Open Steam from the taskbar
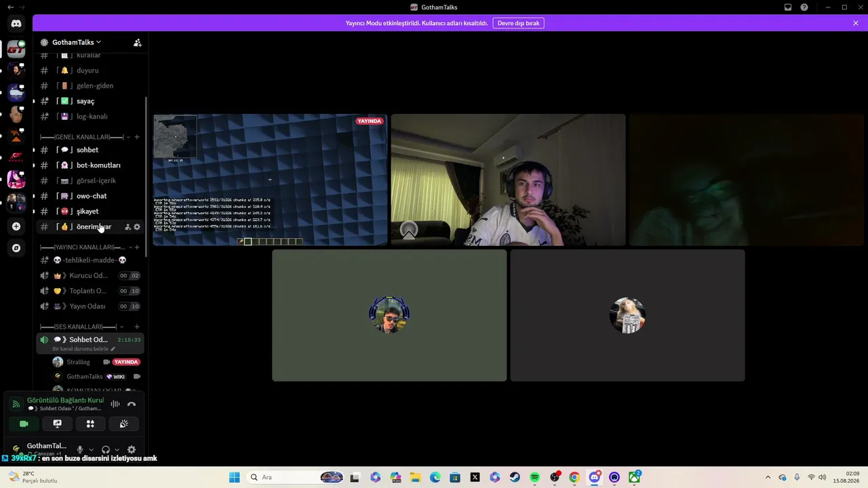This screenshot has height=488, width=868. (x=515, y=477)
